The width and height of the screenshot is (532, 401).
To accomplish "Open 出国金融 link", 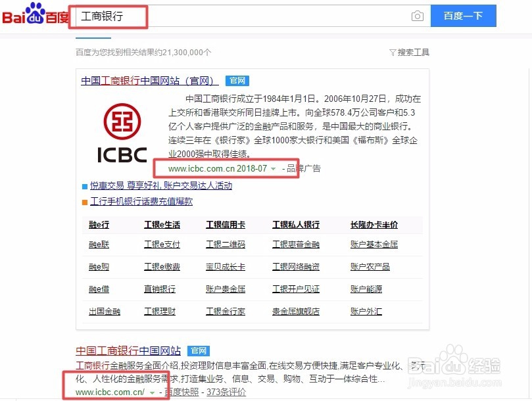I will click(105, 312).
